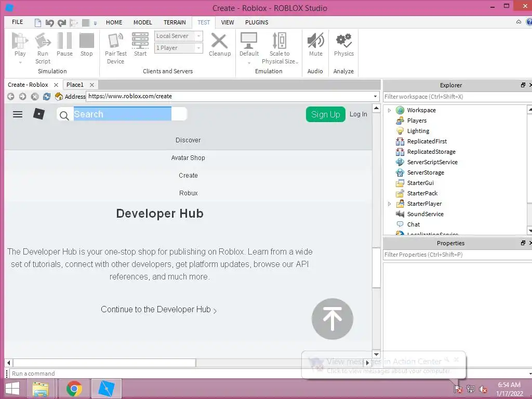
Task: Click the browser scroll-down arrow
Action: coord(376,354)
